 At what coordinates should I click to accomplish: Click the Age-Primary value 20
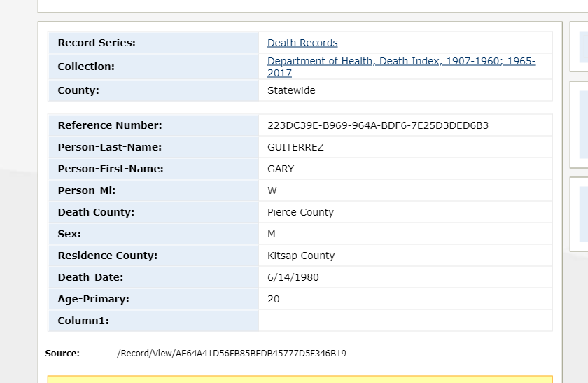point(274,299)
